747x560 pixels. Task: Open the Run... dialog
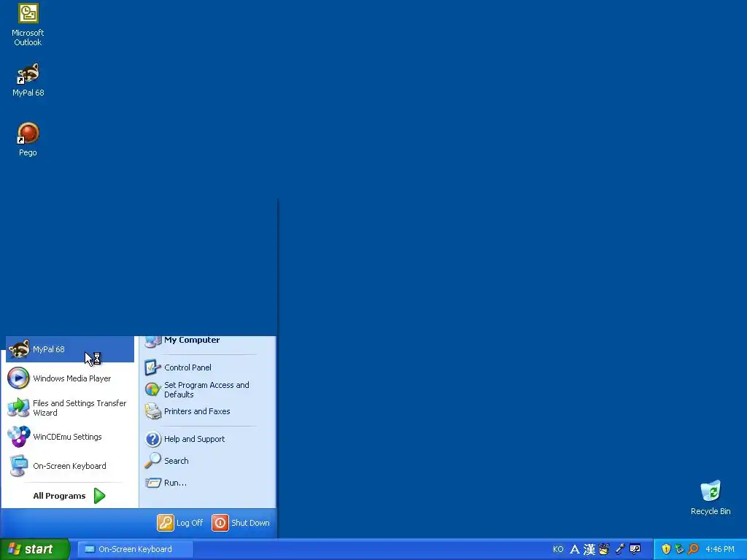(x=207, y=483)
